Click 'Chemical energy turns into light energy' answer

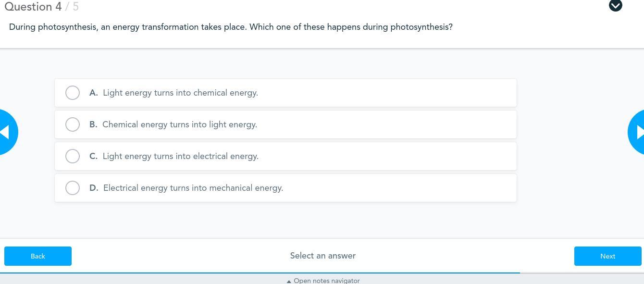(180, 124)
